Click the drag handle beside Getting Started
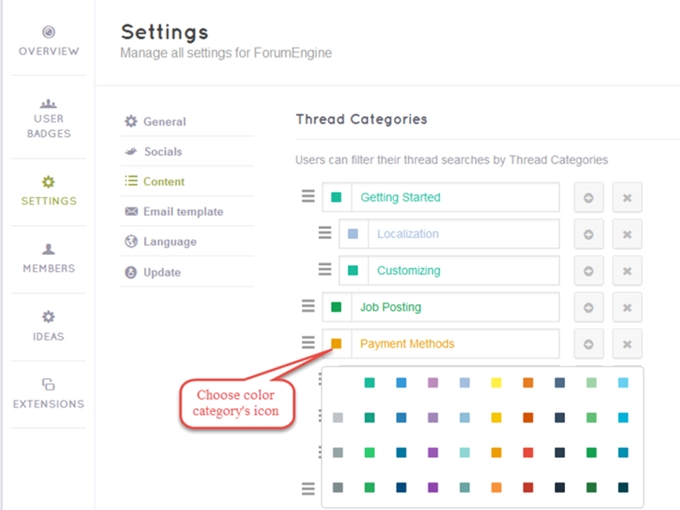680x510 pixels. point(308,197)
